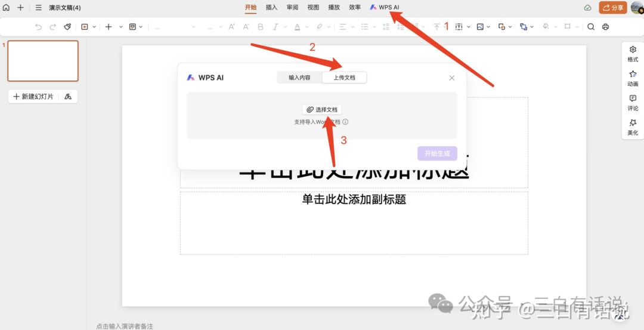644x330 pixels.
Task: Open the hamburger main menu
Action: click(39, 7)
